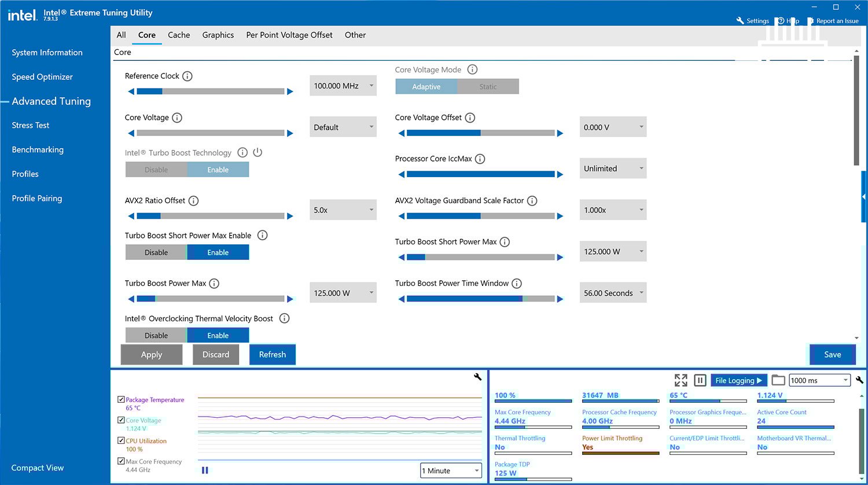Click the Discard button
This screenshot has width=868, height=485.
[216, 354]
